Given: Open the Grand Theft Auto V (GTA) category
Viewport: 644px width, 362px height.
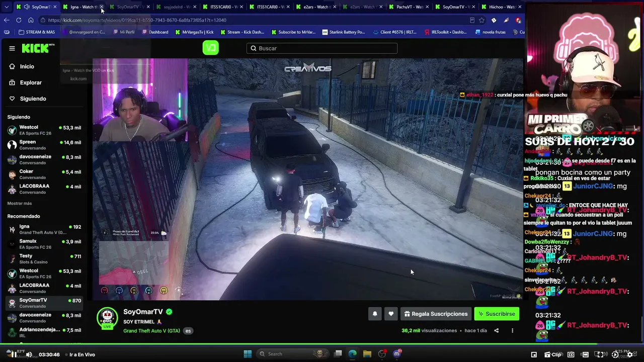Looking at the screenshot, I should point(151,331).
